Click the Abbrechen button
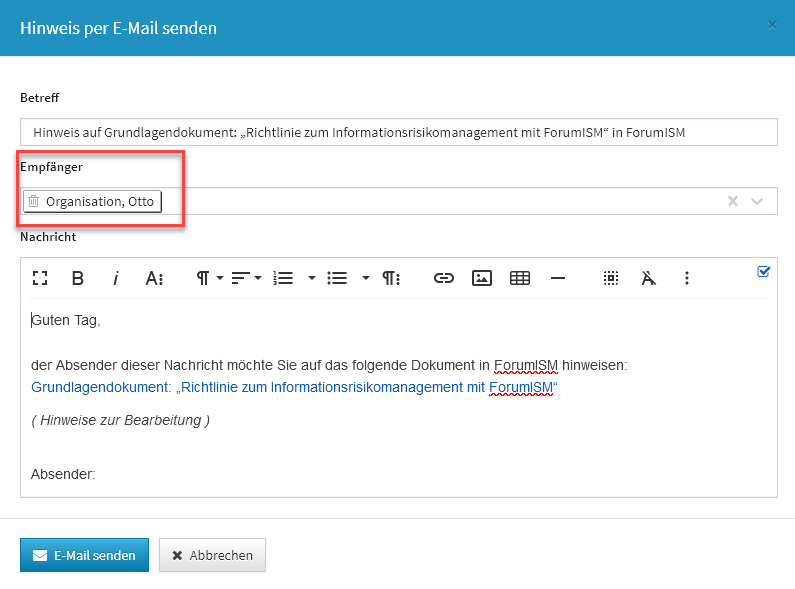 tap(212, 555)
